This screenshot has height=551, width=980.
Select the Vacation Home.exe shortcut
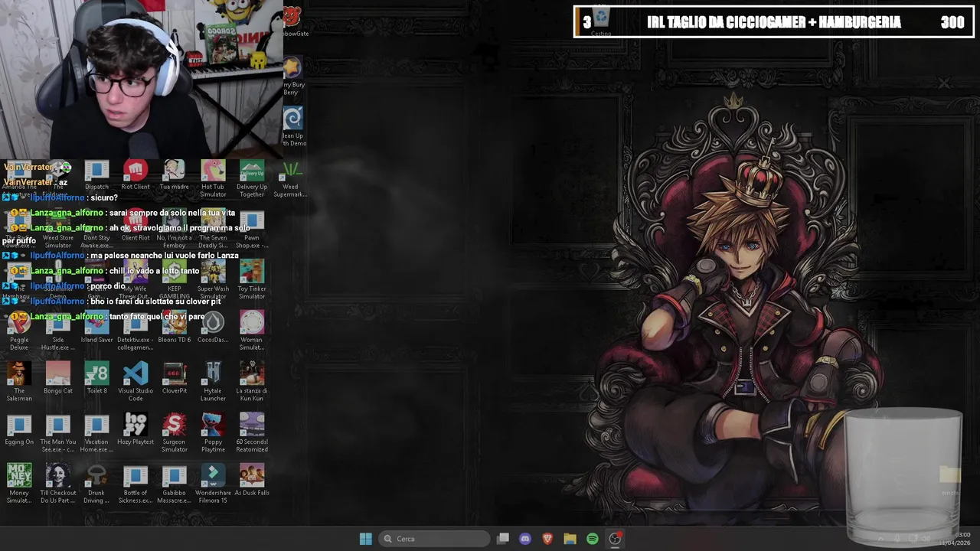[96, 434]
